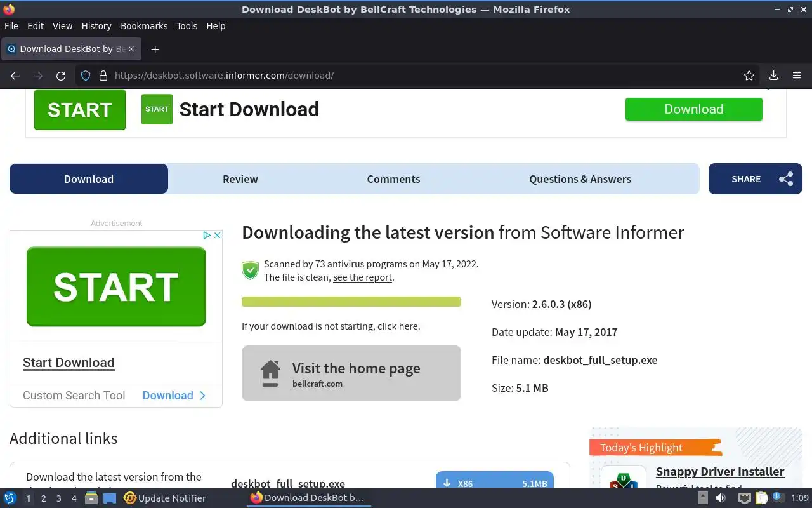
Task: Open the Edit menu
Action: [x=36, y=26]
